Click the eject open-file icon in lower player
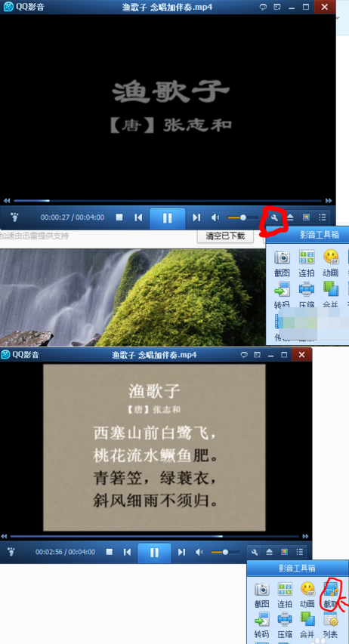 (269, 552)
